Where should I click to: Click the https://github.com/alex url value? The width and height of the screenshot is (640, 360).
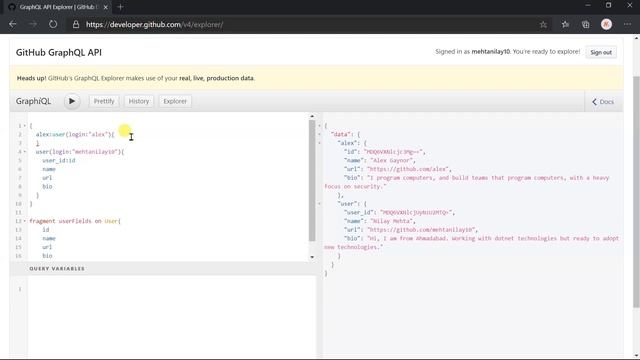pyautogui.click(x=408, y=169)
